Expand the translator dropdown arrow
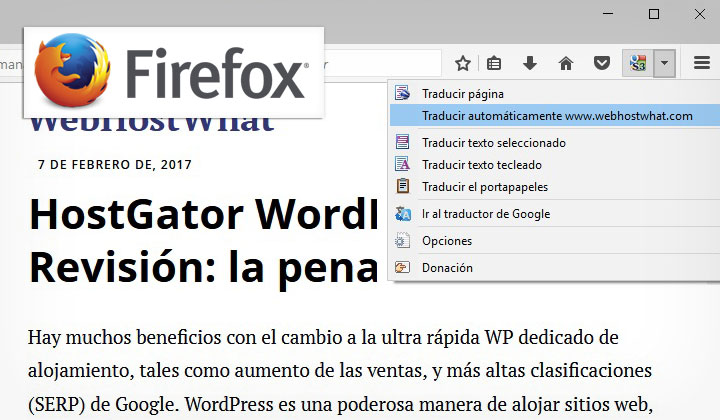The image size is (720, 420). [664, 63]
